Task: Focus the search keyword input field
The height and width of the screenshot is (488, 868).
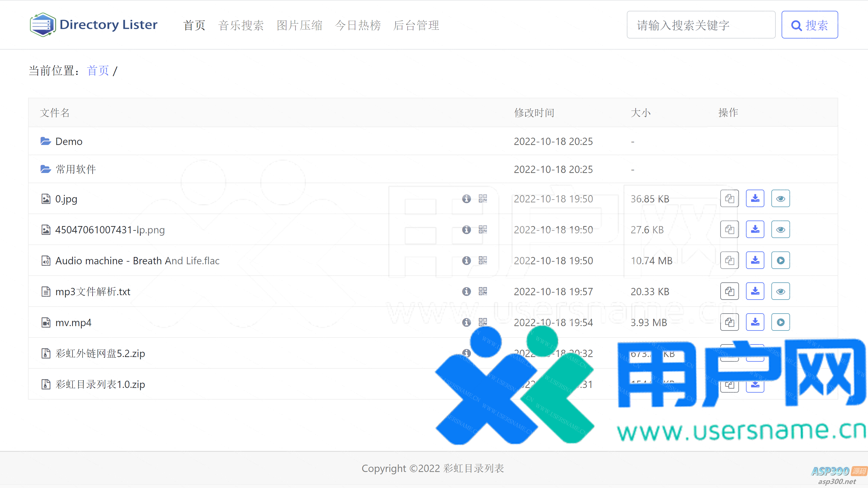Action: pyautogui.click(x=701, y=25)
